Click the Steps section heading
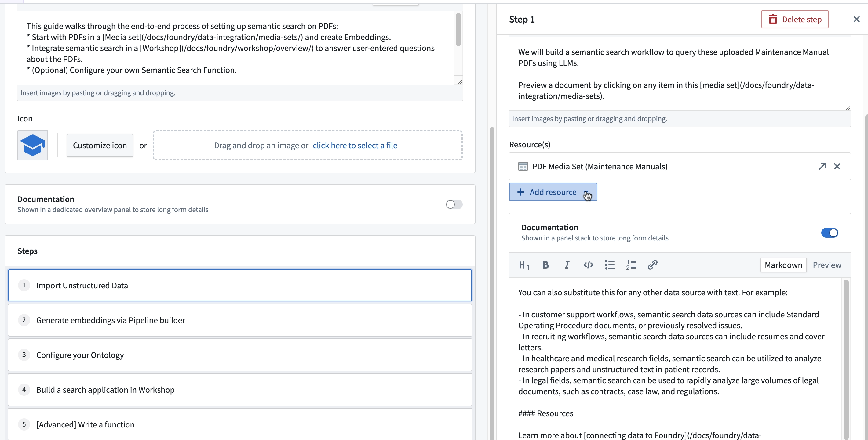This screenshot has width=868, height=440. click(x=27, y=251)
